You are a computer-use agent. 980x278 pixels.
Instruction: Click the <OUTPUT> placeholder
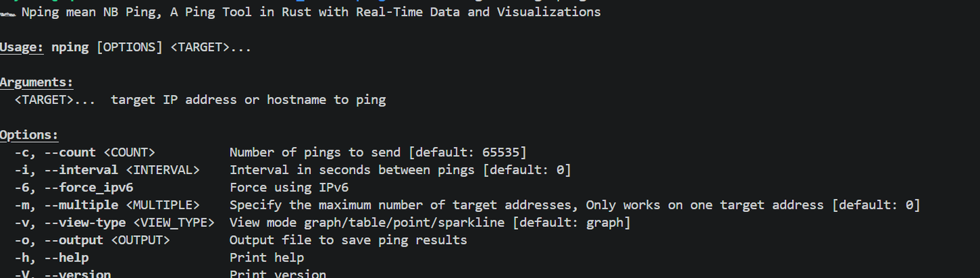pyautogui.click(x=141, y=241)
